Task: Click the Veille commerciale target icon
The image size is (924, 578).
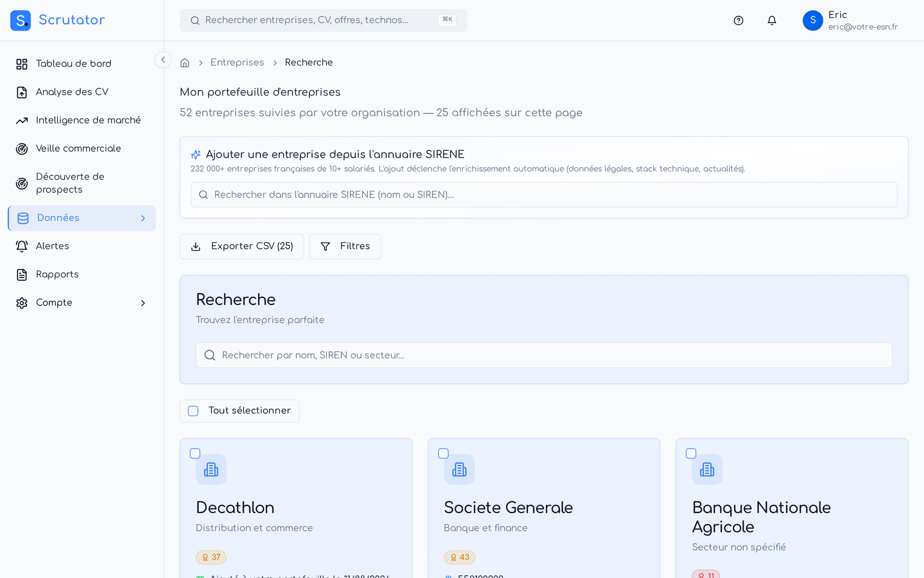Action: (x=22, y=149)
